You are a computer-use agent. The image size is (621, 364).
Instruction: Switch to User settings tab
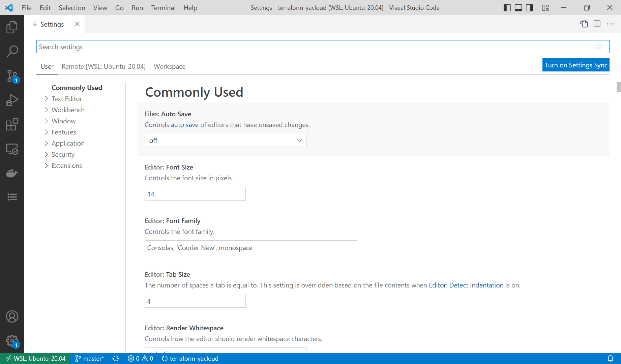point(47,66)
